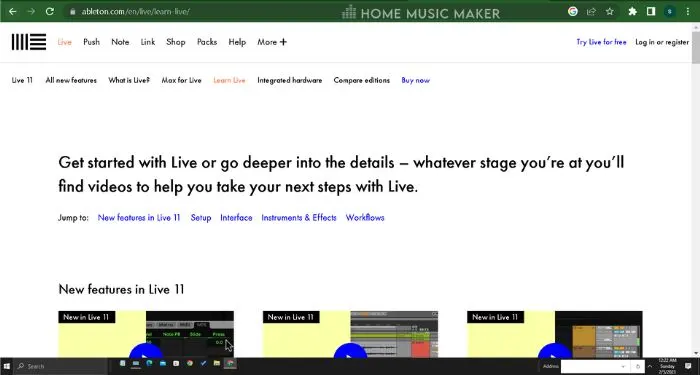Jump to New features in Live 11
This screenshot has width=700, height=375.
(x=139, y=218)
